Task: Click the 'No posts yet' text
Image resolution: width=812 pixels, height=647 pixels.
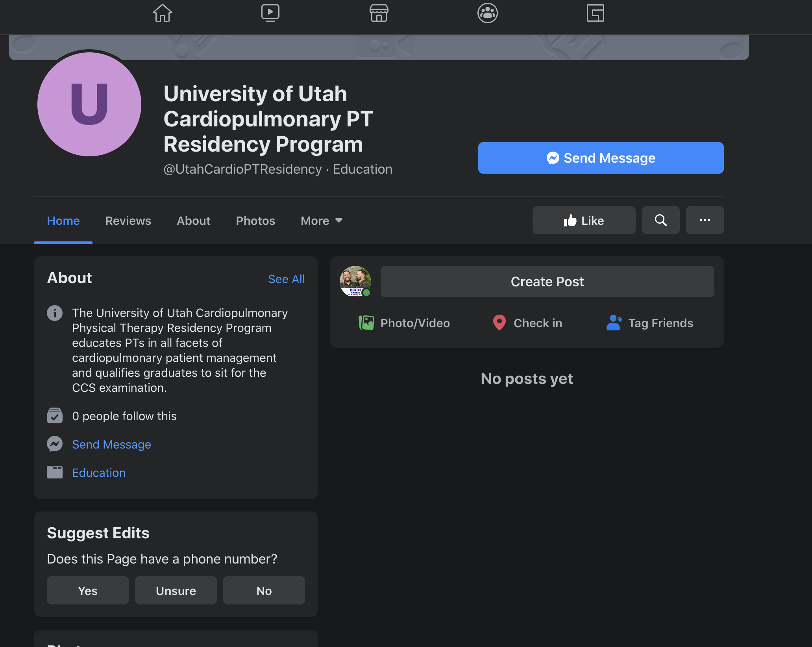Action: (x=527, y=378)
